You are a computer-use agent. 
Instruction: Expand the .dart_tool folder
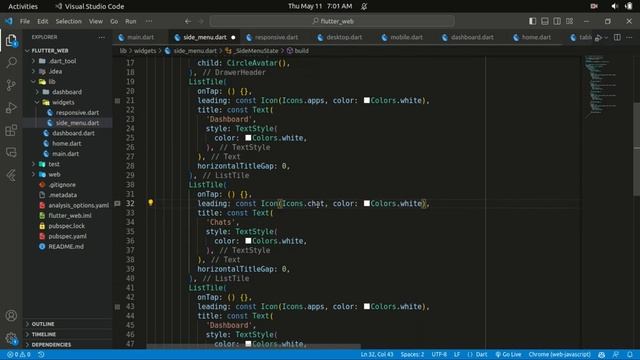[33, 61]
